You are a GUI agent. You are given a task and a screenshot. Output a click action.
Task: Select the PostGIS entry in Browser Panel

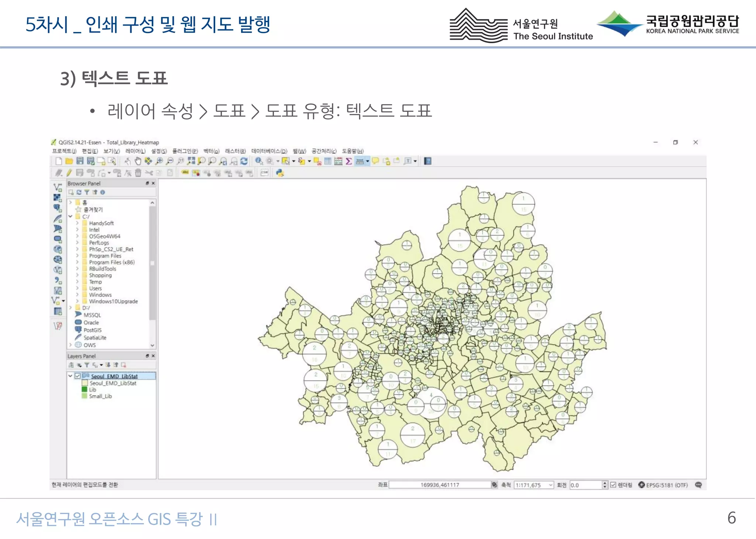pos(92,330)
